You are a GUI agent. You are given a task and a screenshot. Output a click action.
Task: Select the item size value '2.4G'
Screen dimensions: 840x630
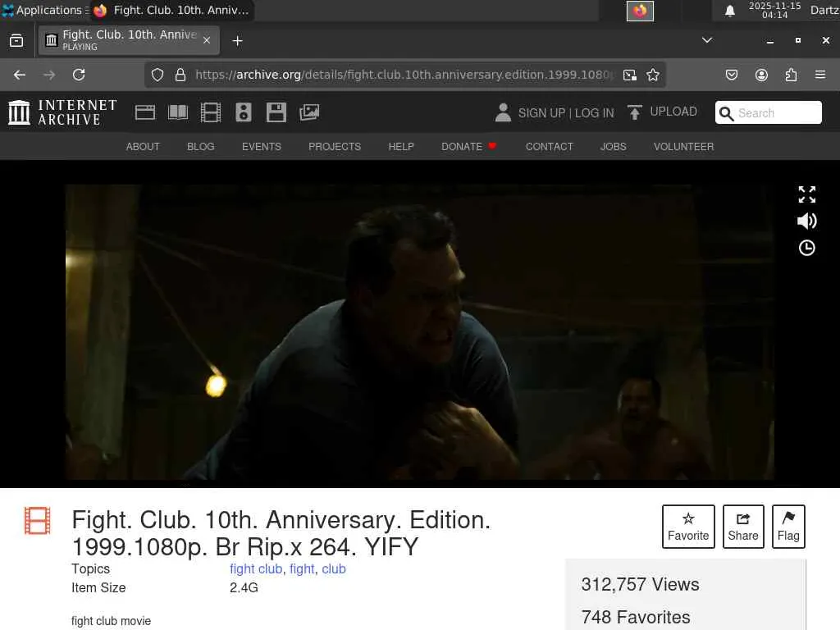click(244, 587)
